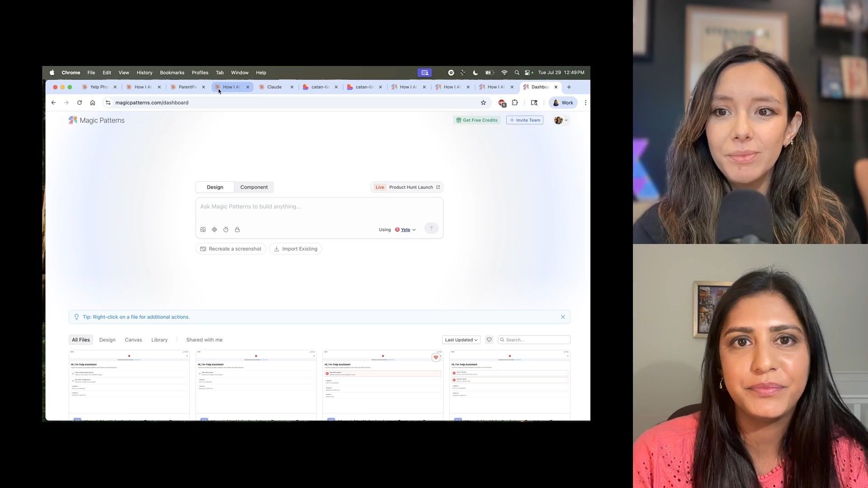Open the Last Updated sort dropdown
Screen dimensions: 868x488
tap(461, 340)
